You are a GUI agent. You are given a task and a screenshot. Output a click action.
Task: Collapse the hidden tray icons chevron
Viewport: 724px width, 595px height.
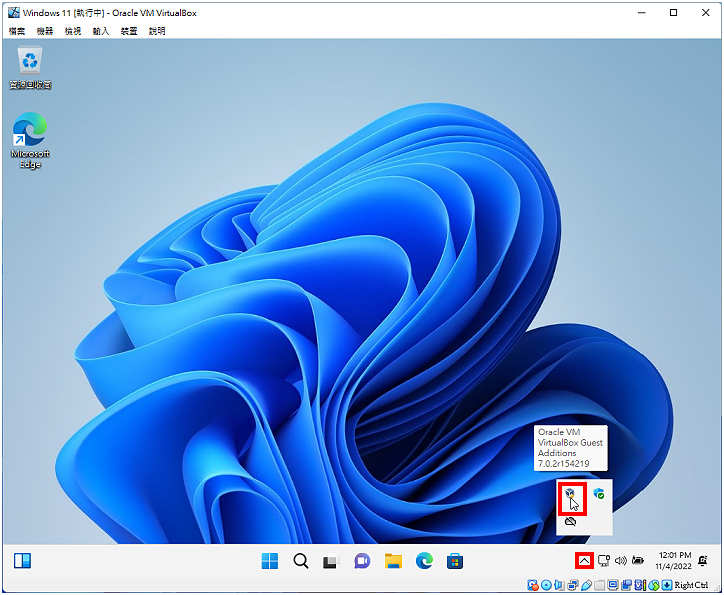pos(584,561)
